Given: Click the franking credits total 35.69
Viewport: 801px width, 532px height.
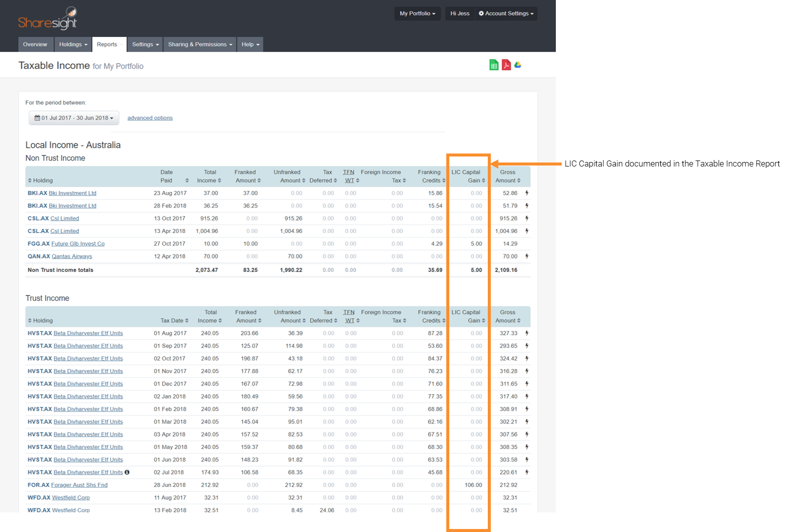Looking at the screenshot, I should coord(435,270).
